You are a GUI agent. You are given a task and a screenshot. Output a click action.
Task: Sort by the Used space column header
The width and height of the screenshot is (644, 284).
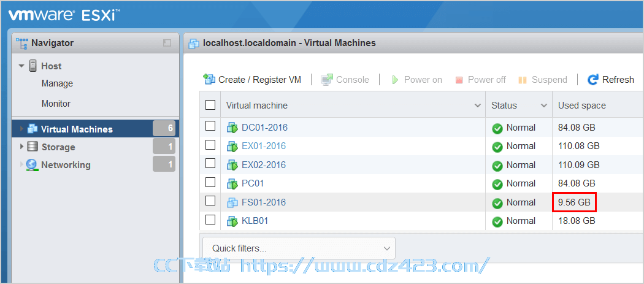pyautogui.click(x=581, y=106)
